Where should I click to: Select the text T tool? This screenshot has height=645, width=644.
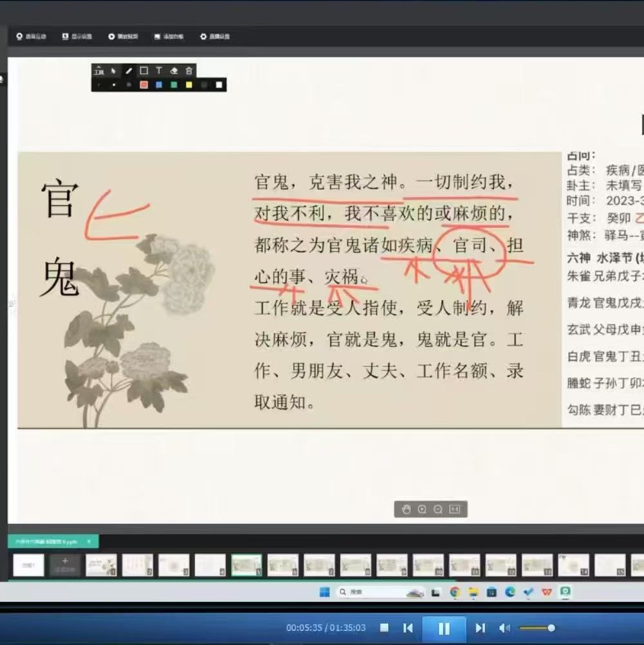coord(159,71)
